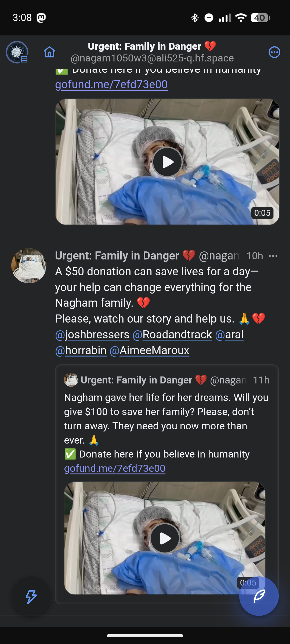
Task: Open the @Roadandtrack mention
Action: pos(172,335)
